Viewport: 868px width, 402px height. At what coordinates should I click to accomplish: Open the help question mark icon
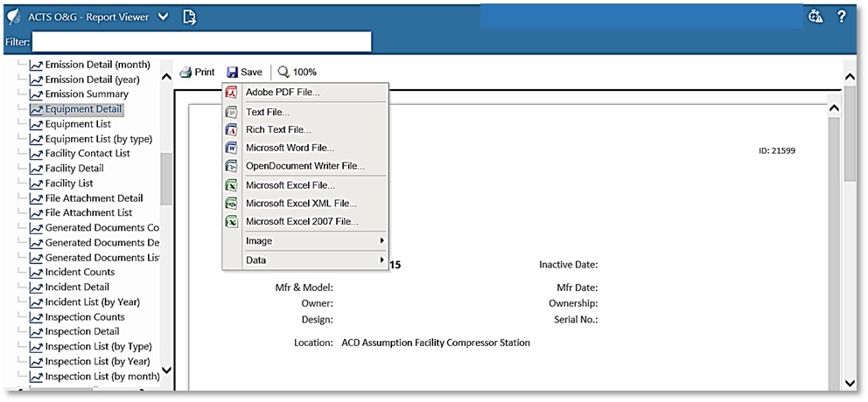[842, 17]
